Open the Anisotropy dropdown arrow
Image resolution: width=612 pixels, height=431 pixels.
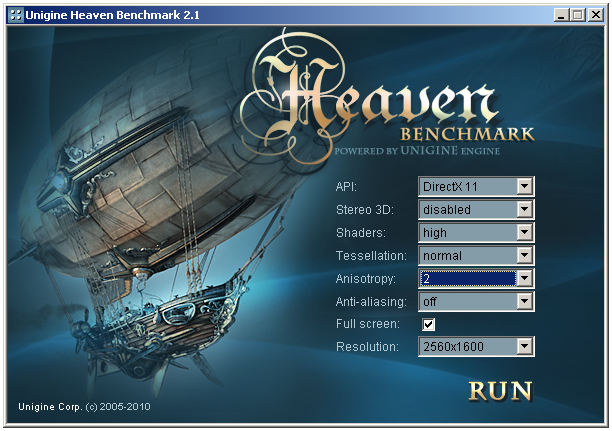coord(525,278)
